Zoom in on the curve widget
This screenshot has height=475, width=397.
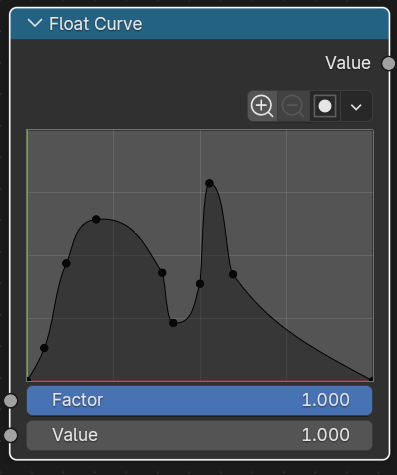click(x=262, y=106)
